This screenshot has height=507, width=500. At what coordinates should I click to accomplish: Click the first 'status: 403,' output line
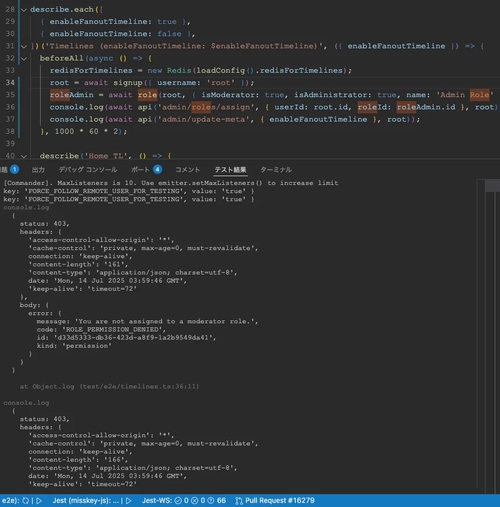tap(45, 224)
